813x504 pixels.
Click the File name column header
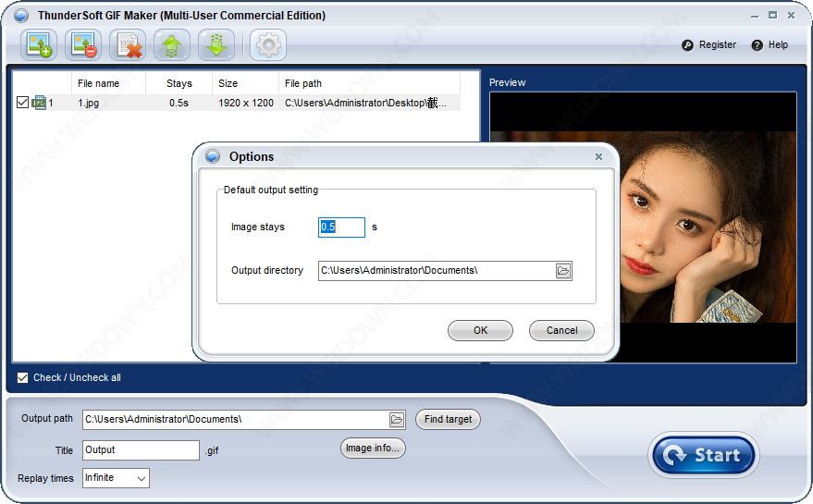(x=108, y=83)
